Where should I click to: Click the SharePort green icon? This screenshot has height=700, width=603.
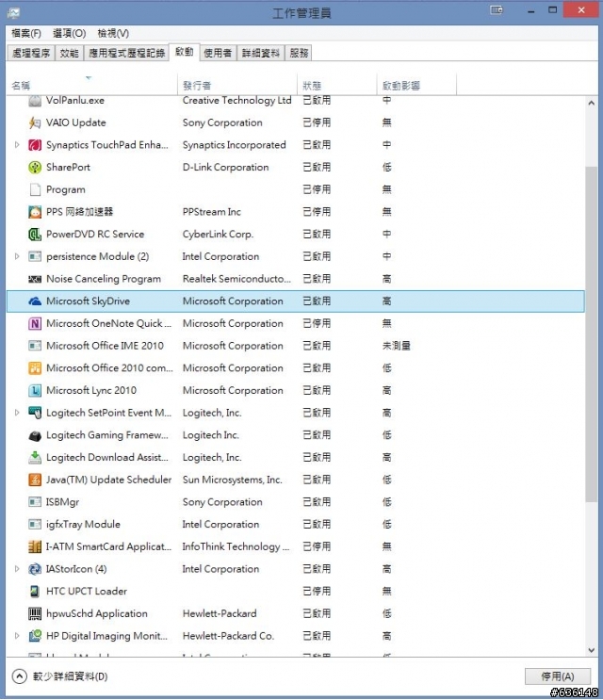pyautogui.click(x=35, y=168)
